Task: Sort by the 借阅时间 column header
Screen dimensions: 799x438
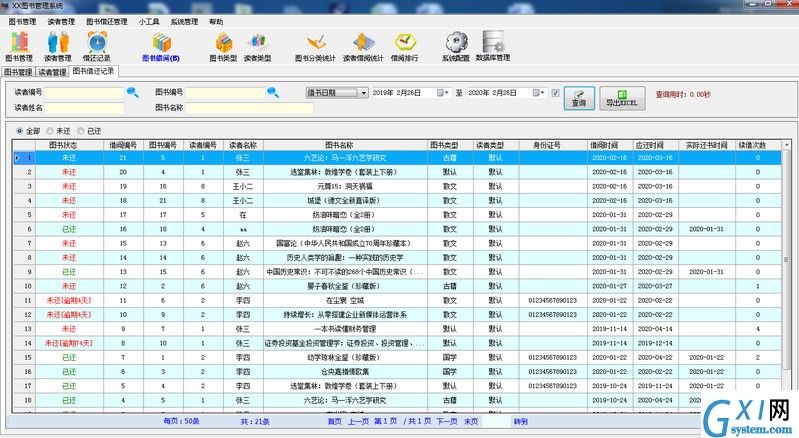Action: point(610,145)
